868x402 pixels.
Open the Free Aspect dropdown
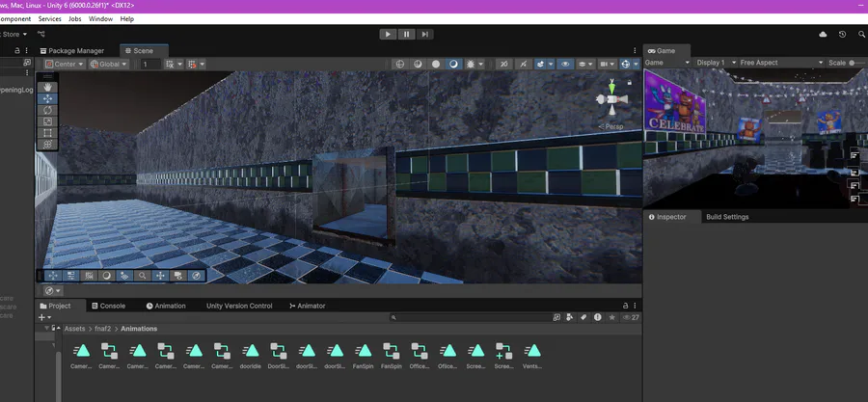pyautogui.click(x=780, y=63)
